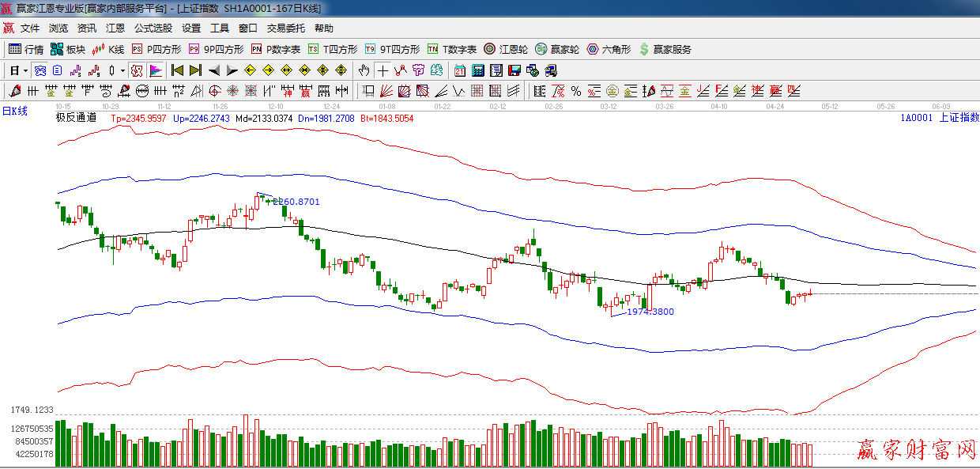Open the calculator icon in the toolbar
This screenshot has height=469, width=980.
tap(477, 70)
